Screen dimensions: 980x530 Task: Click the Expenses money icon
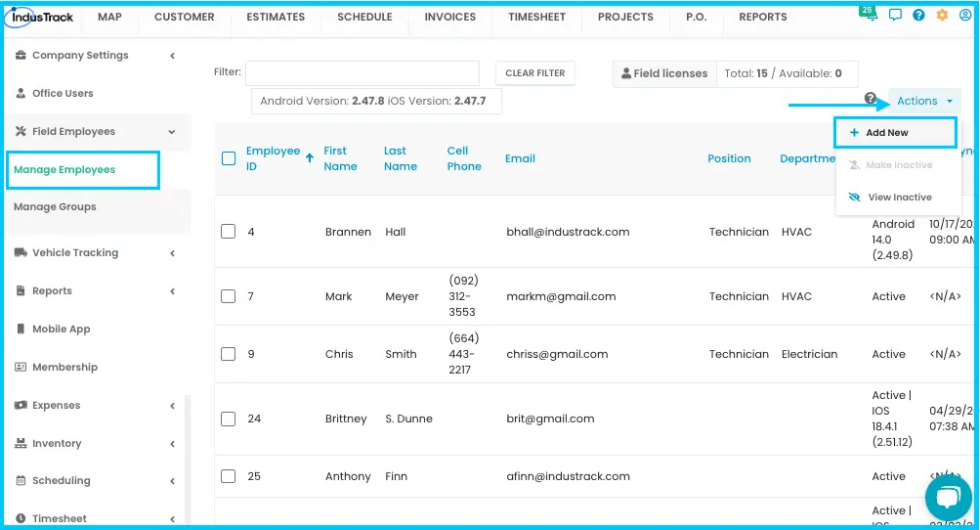(21, 406)
